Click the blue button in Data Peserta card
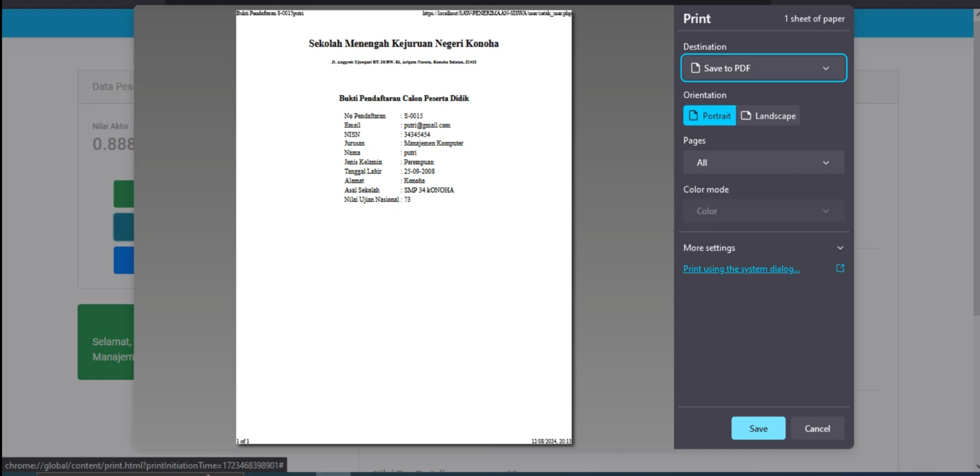The image size is (980, 476). tap(124, 260)
